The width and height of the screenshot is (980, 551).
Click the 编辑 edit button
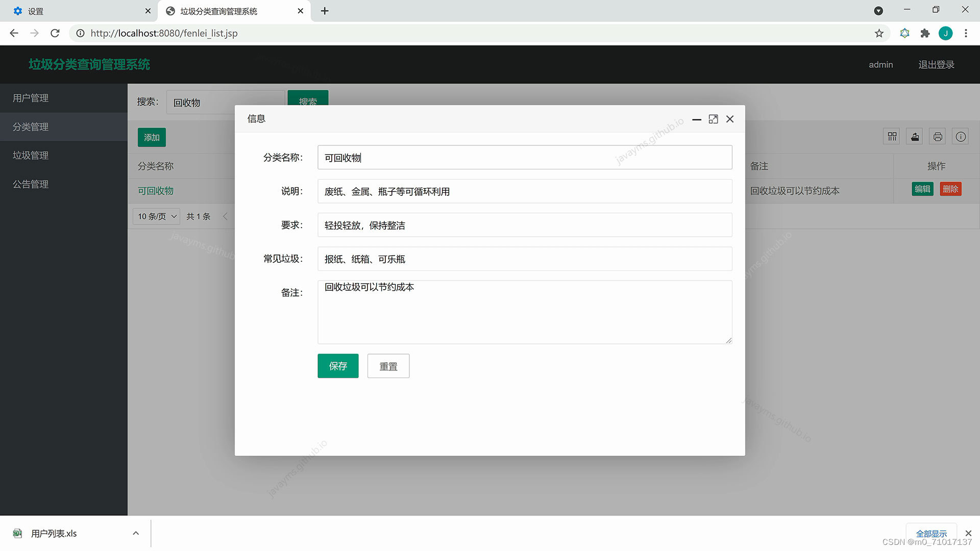point(921,189)
